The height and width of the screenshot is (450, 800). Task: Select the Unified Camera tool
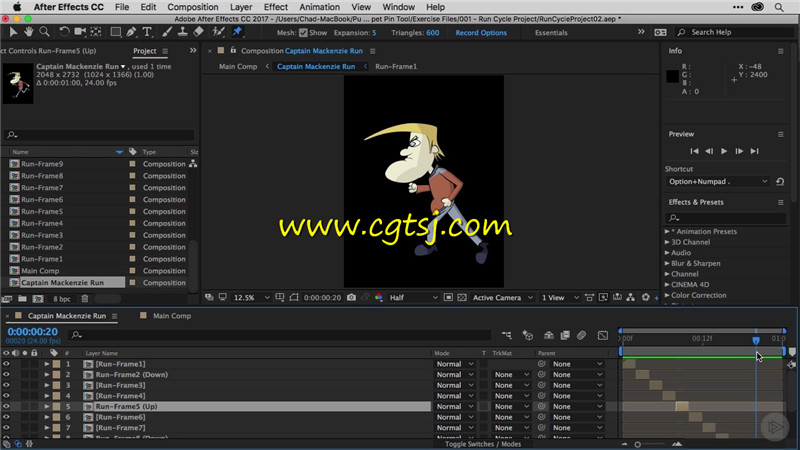tap(80, 32)
